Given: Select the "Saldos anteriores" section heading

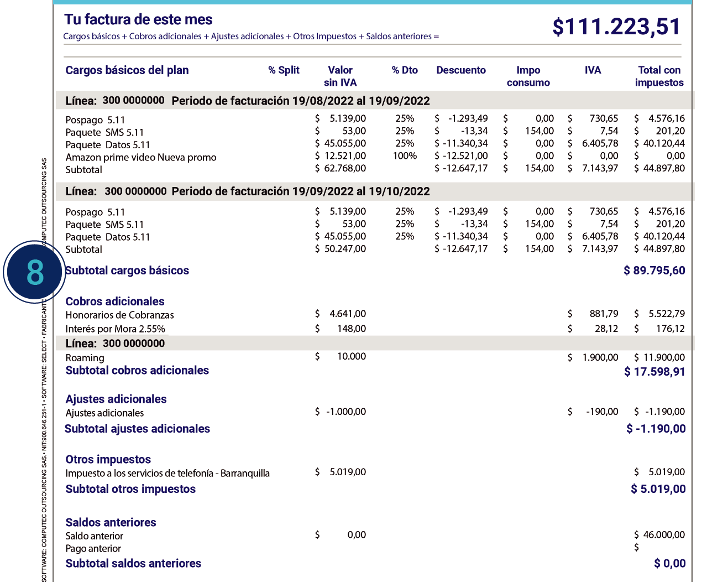Looking at the screenshot, I should tap(111, 523).
